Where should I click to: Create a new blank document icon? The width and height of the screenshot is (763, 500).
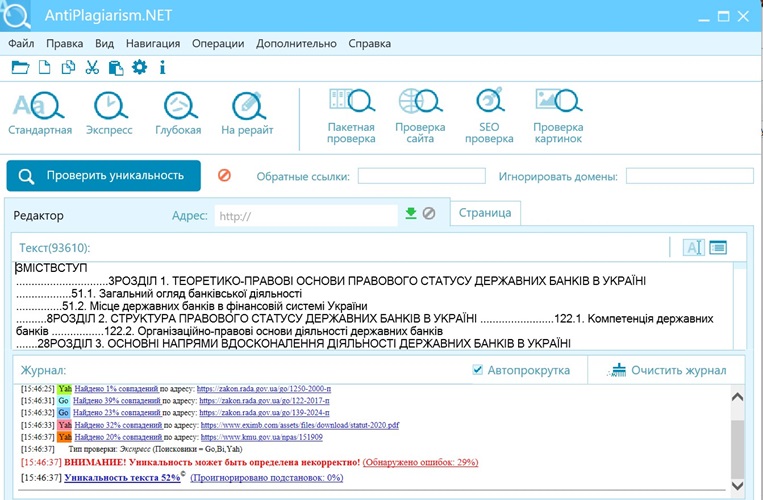[44, 67]
